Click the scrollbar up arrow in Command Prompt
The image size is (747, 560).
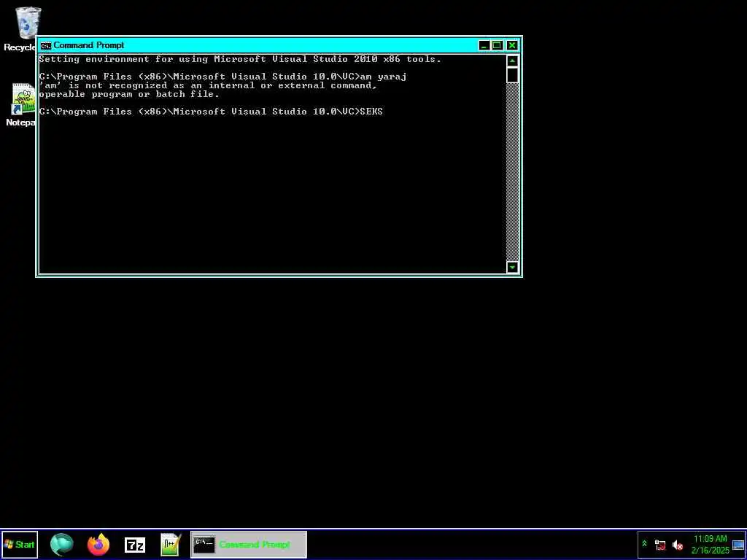[512, 61]
